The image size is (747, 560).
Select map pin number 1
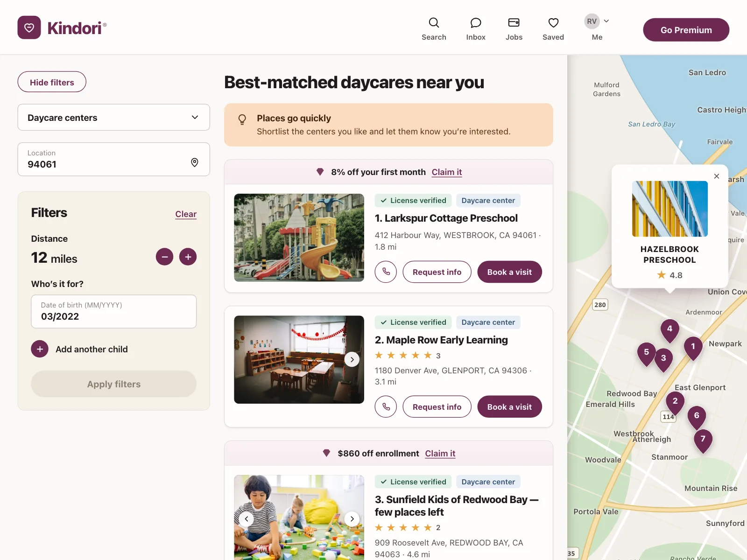coord(693,348)
